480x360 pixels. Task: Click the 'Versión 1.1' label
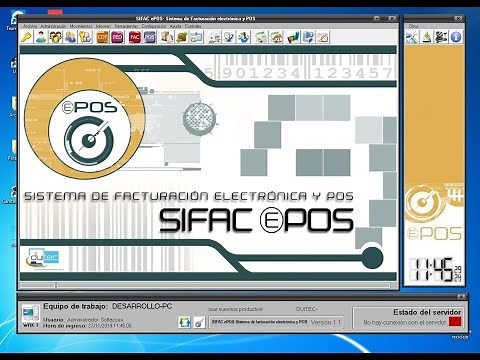tap(326, 322)
